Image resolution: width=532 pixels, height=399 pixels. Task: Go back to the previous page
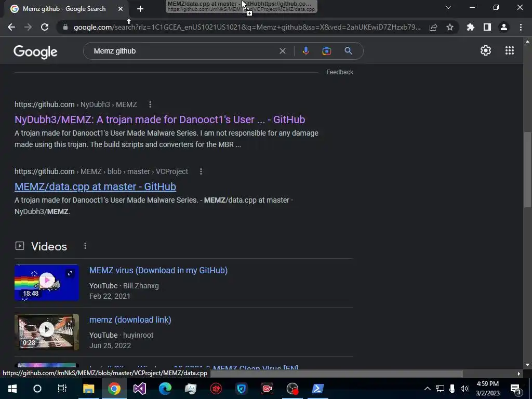tap(11, 27)
